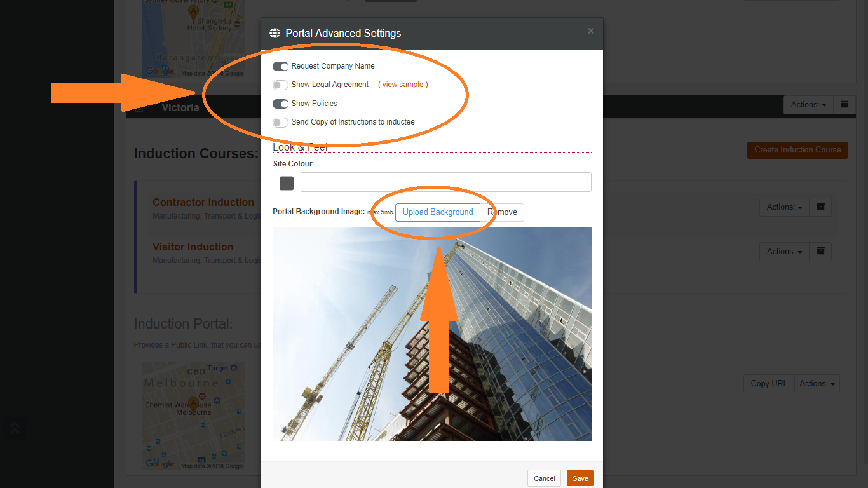Click the Victoria site heading

tap(180, 107)
